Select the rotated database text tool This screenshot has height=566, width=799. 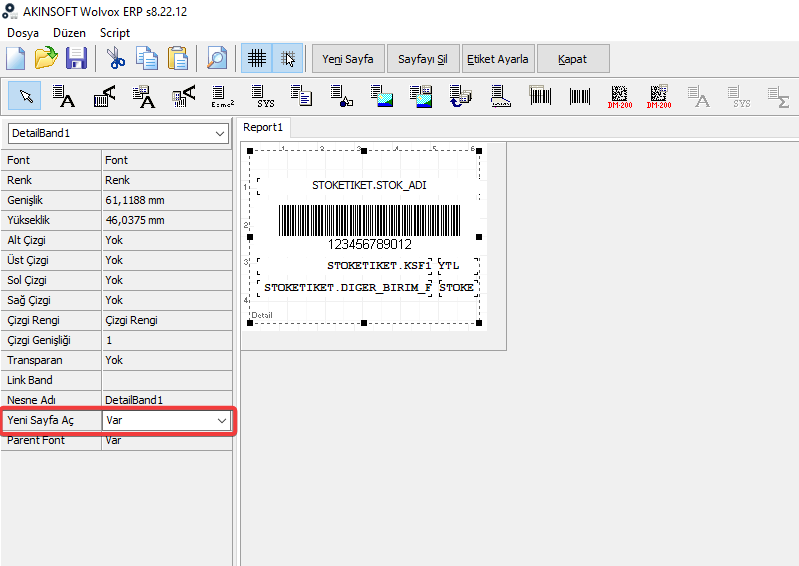click(x=183, y=96)
